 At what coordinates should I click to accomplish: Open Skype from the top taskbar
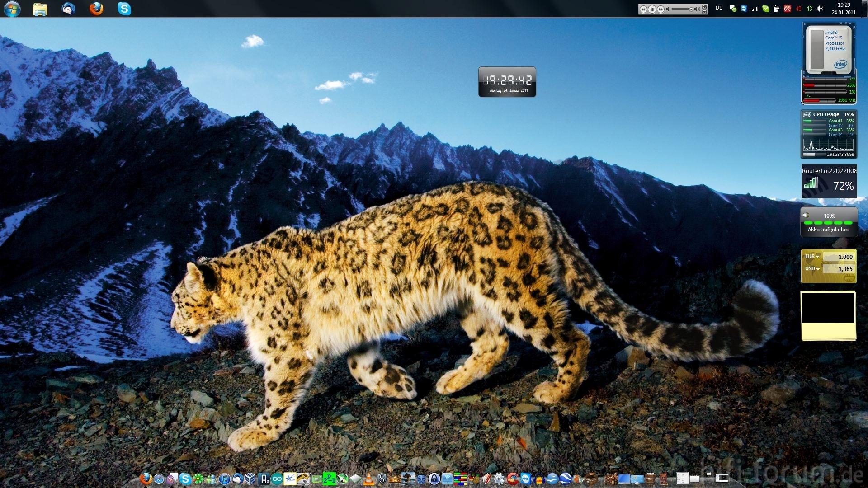(x=124, y=9)
